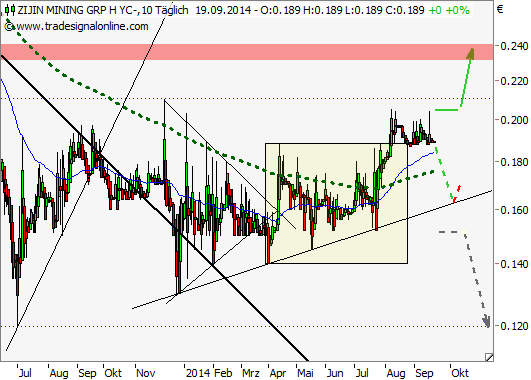531x380 pixels.
Task: Click the Jun label on time axis
Action: [x=335, y=373]
